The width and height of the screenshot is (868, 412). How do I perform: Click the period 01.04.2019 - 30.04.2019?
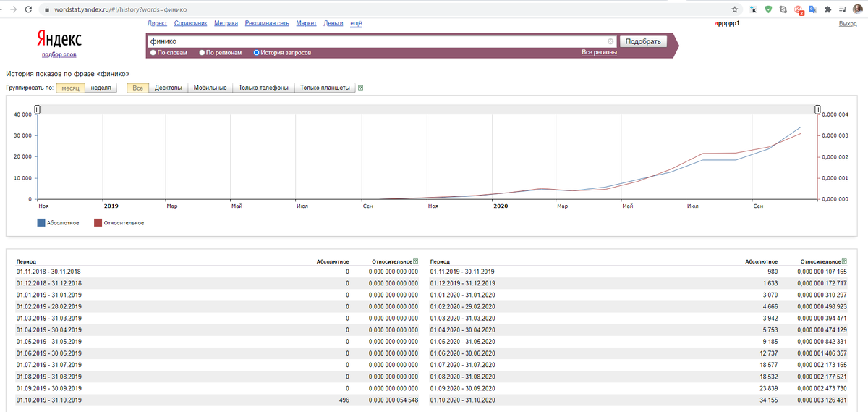49,329
